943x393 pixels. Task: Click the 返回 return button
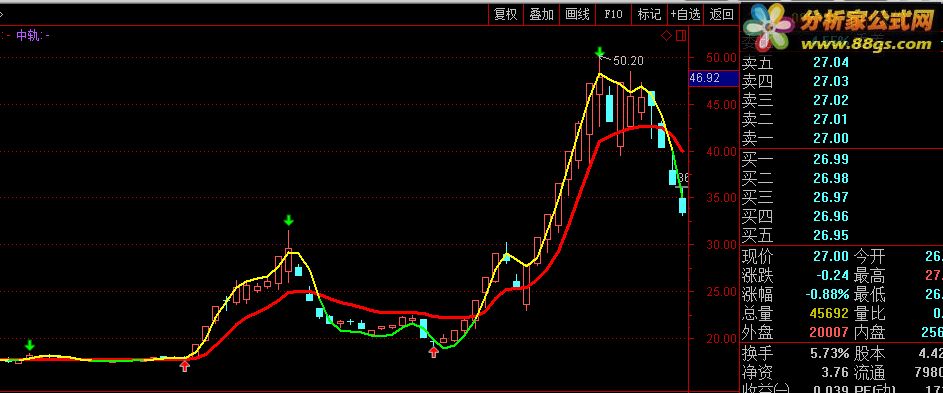point(721,14)
